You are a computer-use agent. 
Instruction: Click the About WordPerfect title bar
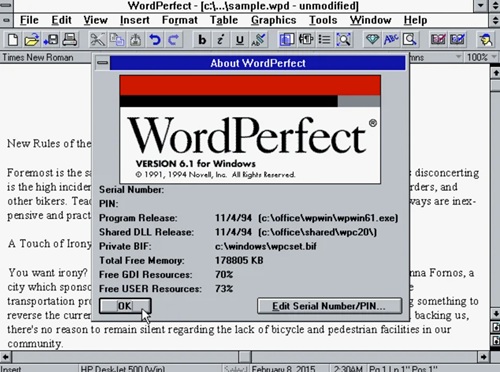[x=258, y=63]
